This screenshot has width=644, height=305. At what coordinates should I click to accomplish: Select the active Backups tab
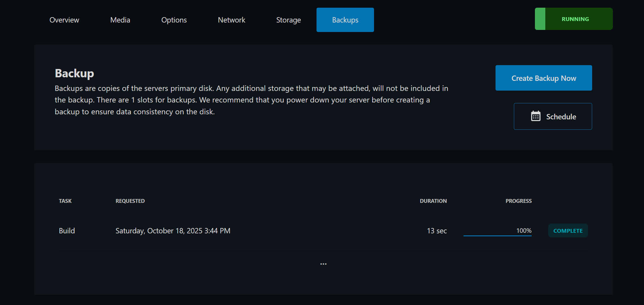tap(345, 20)
